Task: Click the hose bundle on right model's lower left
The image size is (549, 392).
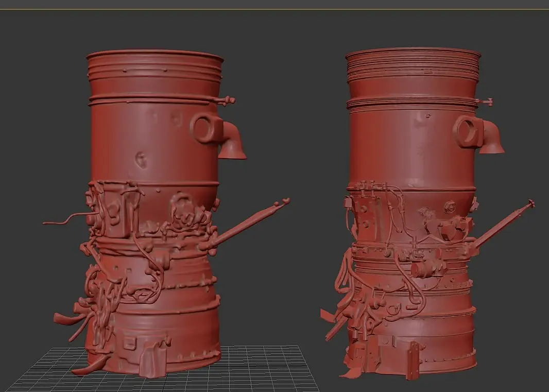Action: click(345, 298)
